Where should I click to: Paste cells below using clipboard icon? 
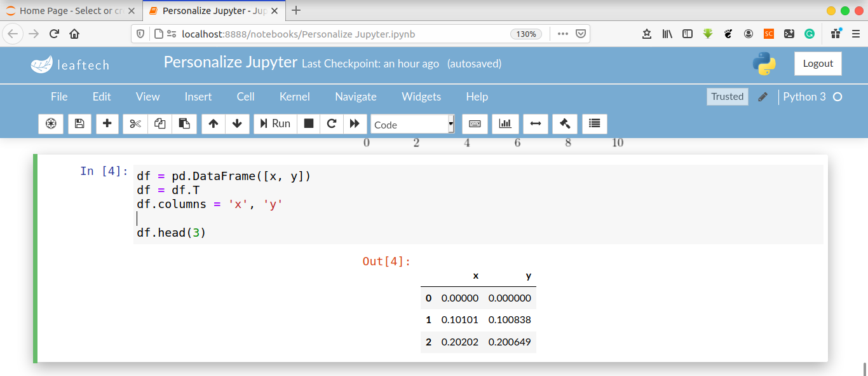point(184,124)
